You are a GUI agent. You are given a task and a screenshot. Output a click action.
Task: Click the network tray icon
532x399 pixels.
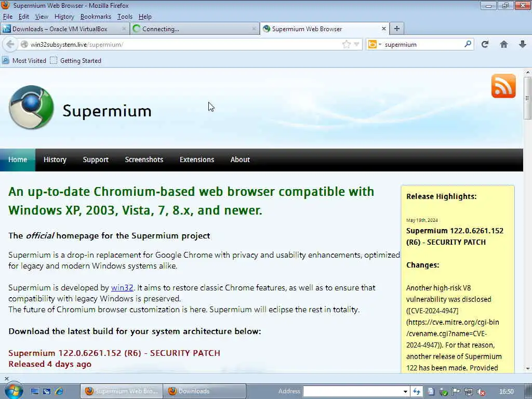469,392
